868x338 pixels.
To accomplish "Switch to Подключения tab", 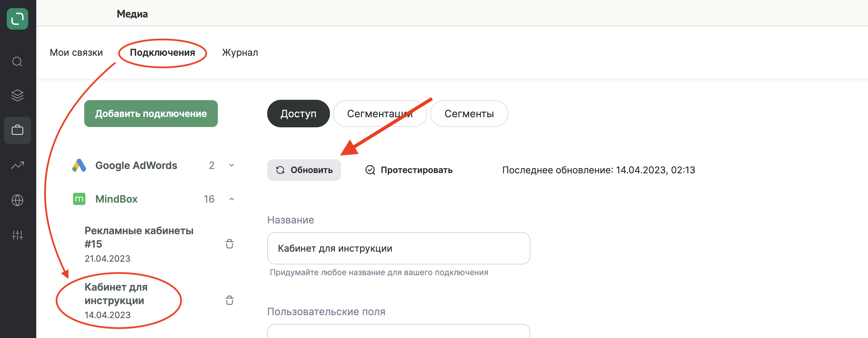I will click(162, 53).
